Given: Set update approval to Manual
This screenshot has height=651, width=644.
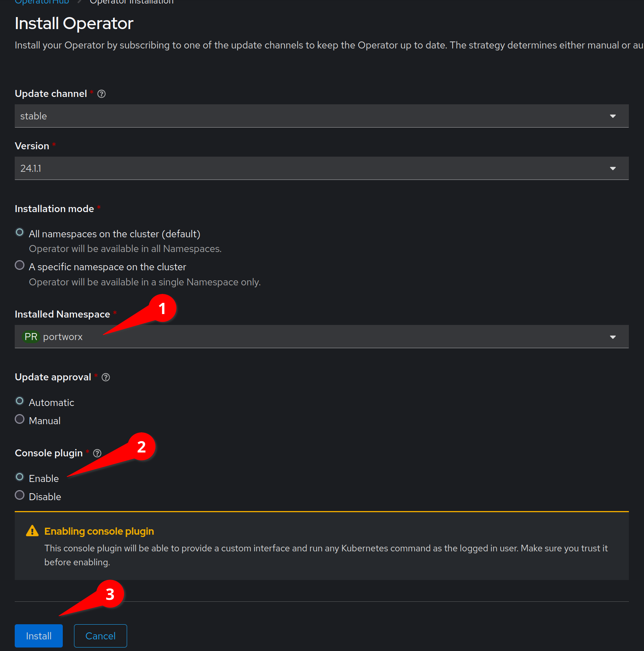Looking at the screenshot, I should click(20, 419).
